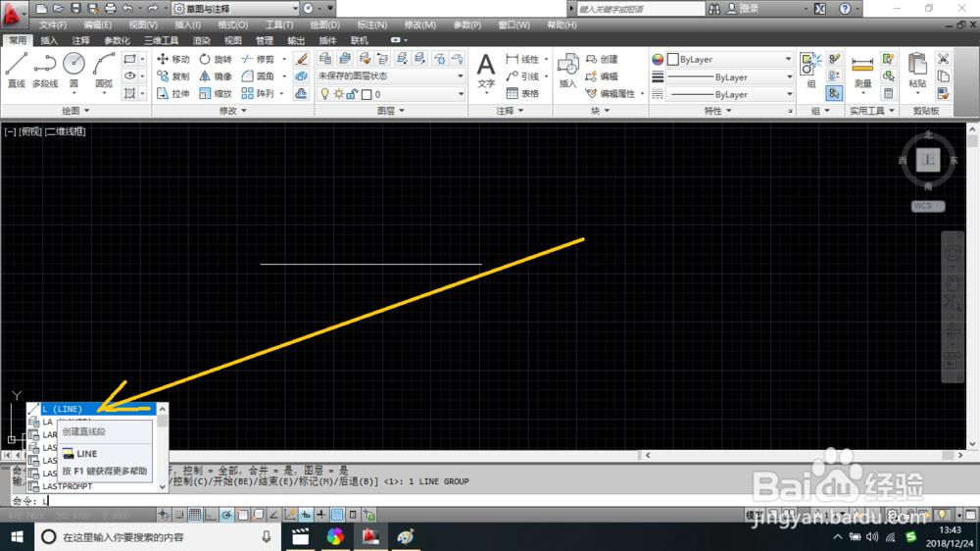Screen dimensions: 980x551
Task: Toggle ortho mode in the status bar
Action: click(211, 515)
